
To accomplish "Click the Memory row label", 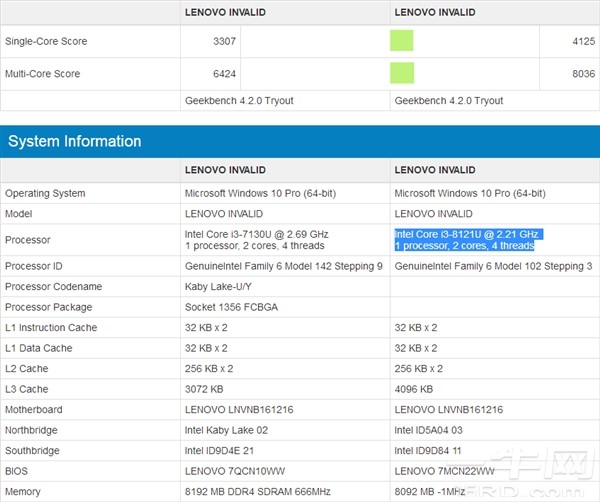I will click(23, 492).
